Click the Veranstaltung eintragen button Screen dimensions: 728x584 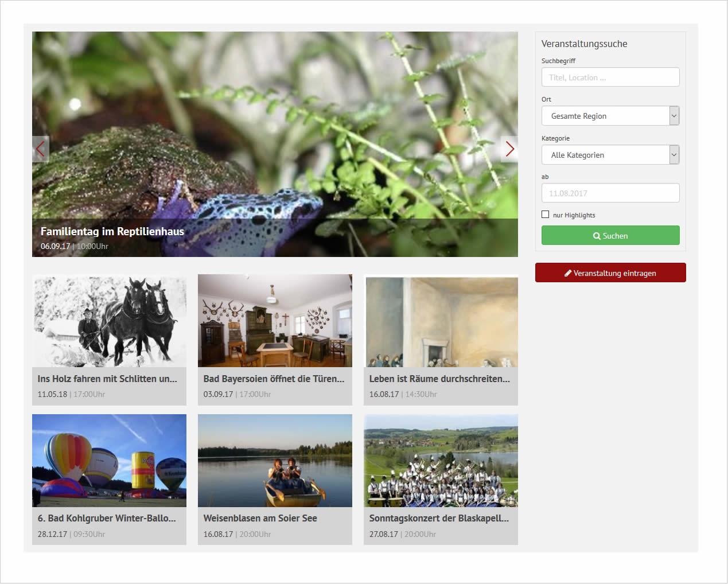click(610, 272)
